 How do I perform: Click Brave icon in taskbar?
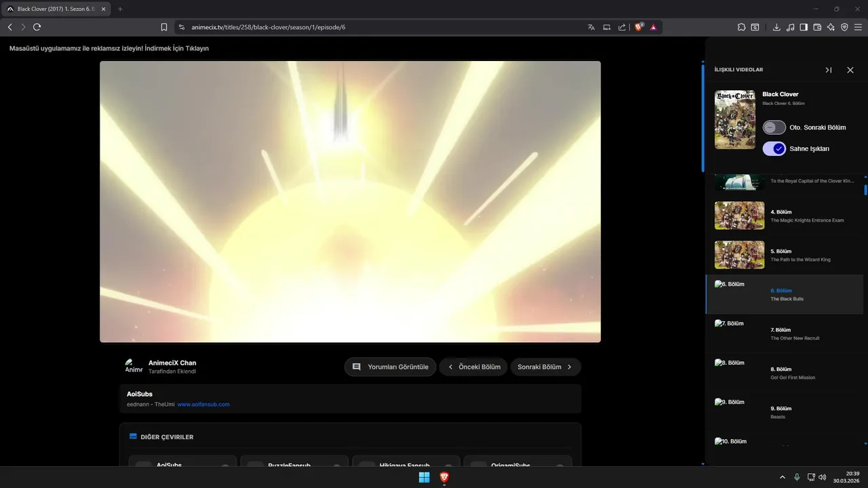tap(444, 477)
